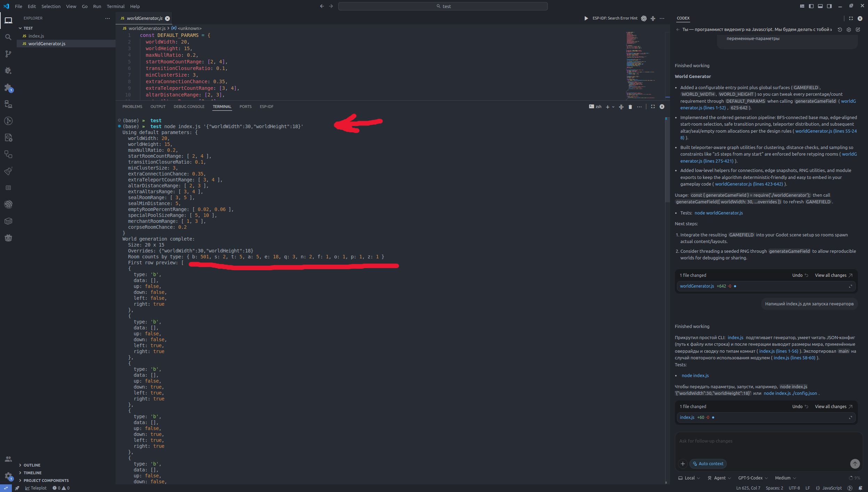Viewport: 868px width, 492px height.
Task: Open the Source Control view
Action: tap(8, 54)
